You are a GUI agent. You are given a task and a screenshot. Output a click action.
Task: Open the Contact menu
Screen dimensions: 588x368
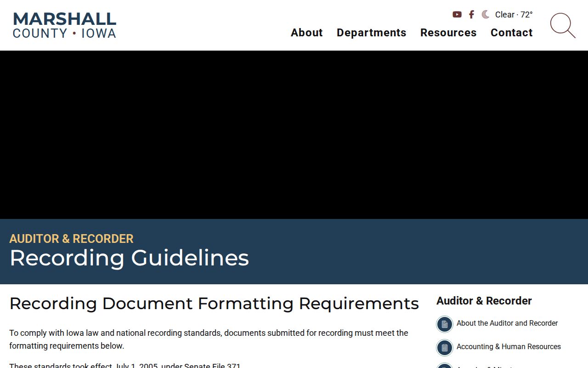[x=512, y=33]
